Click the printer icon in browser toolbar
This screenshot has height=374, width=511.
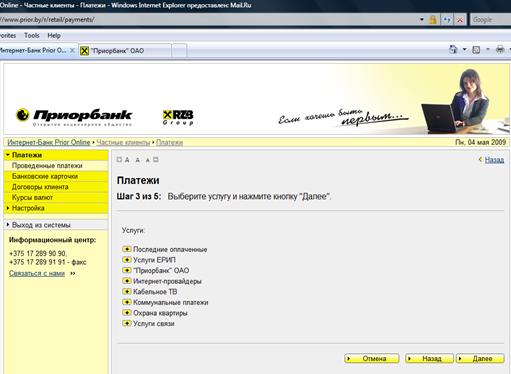[x=500, y=50]
